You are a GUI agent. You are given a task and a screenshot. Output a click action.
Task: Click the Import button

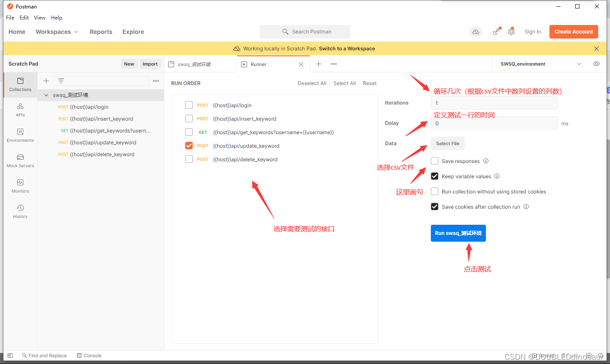(150, 64)
